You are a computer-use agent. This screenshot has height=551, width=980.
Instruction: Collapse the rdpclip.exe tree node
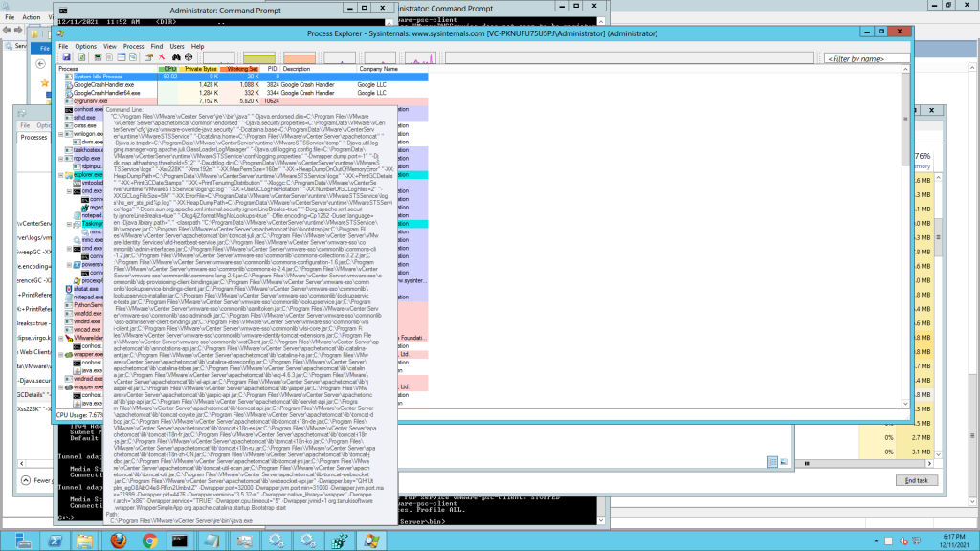click(x=61, y=159)
